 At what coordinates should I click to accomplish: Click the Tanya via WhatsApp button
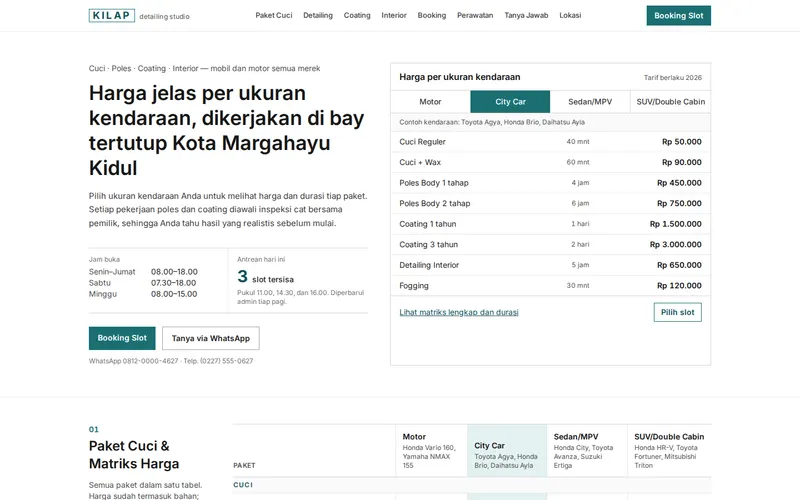(211, 338)
